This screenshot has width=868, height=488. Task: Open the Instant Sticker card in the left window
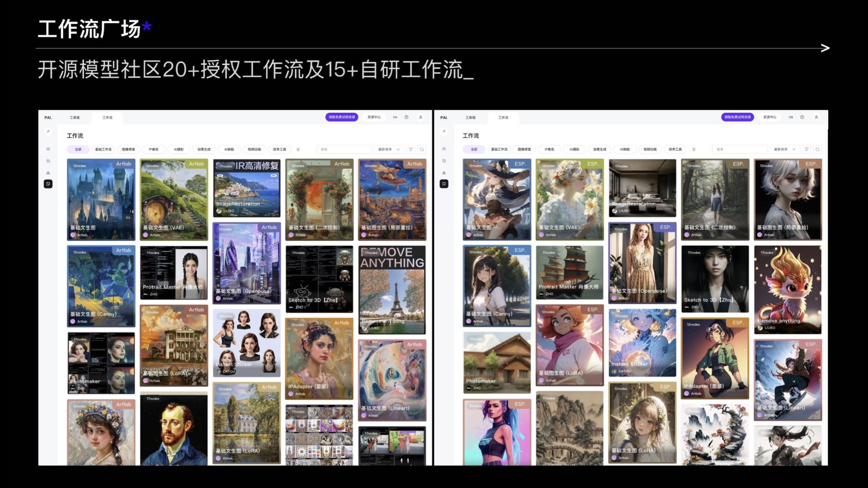tap(247, 343)
